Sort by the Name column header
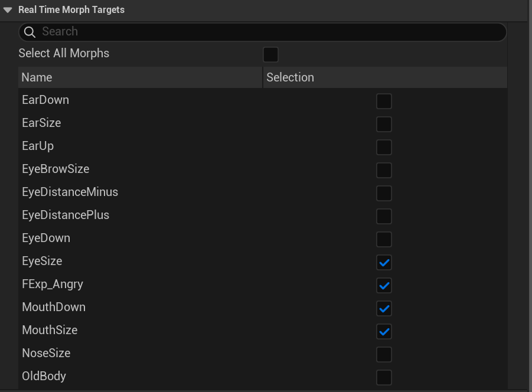Screen dimensions: 532x392 pos(141,77)
